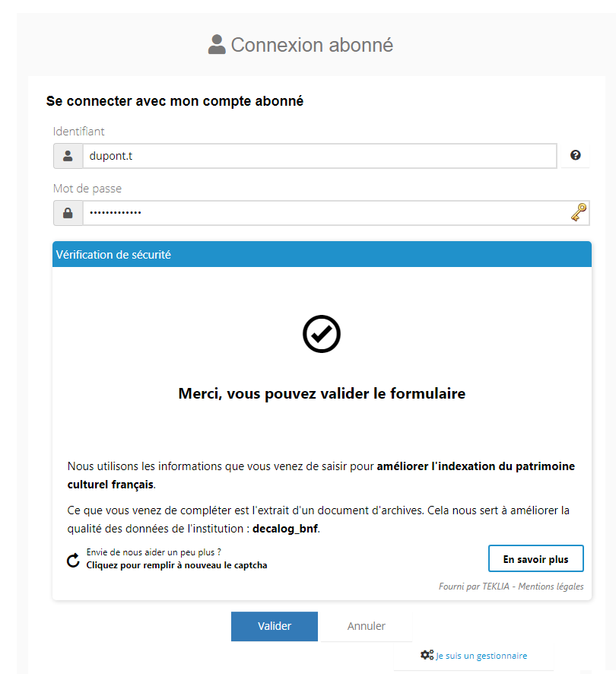Click the help question mark icon
Image resolution: width=616 pixels, height=674 pixels.
click(576, 155)
